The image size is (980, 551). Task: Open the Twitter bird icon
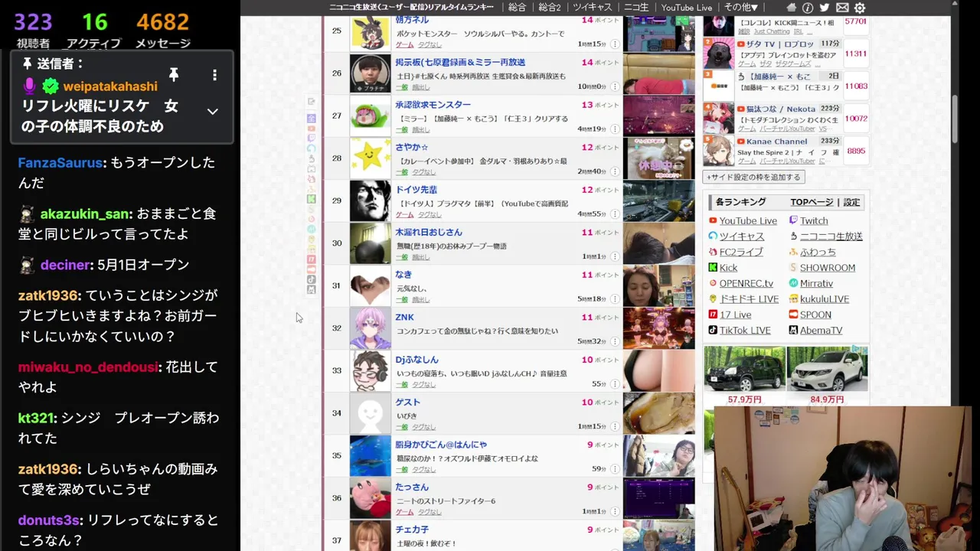(x=825, y=8)
